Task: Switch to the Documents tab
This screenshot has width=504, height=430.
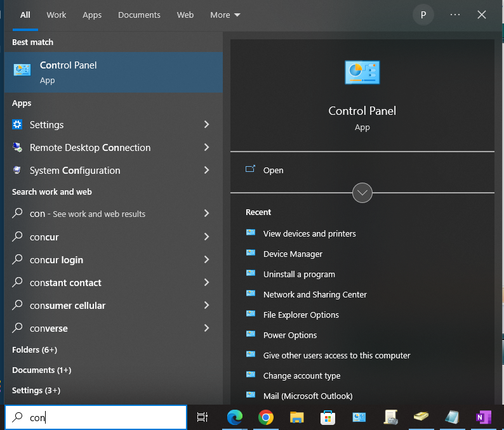Action: 139,15
